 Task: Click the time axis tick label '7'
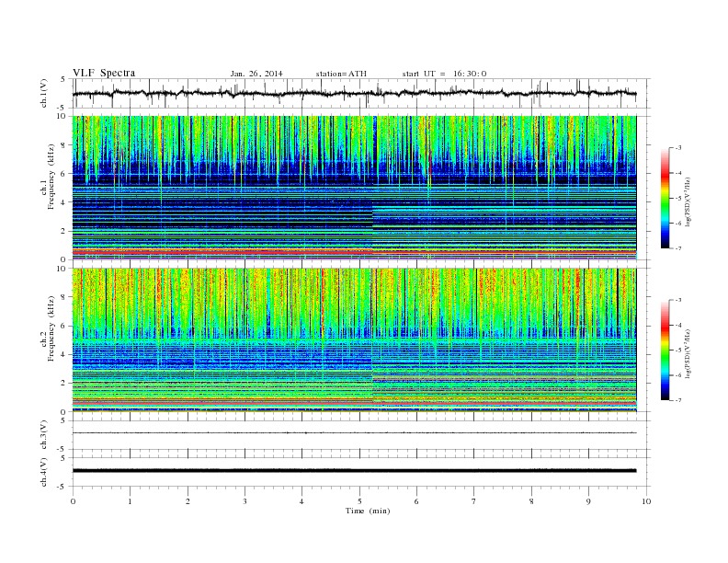pos(474,501)
